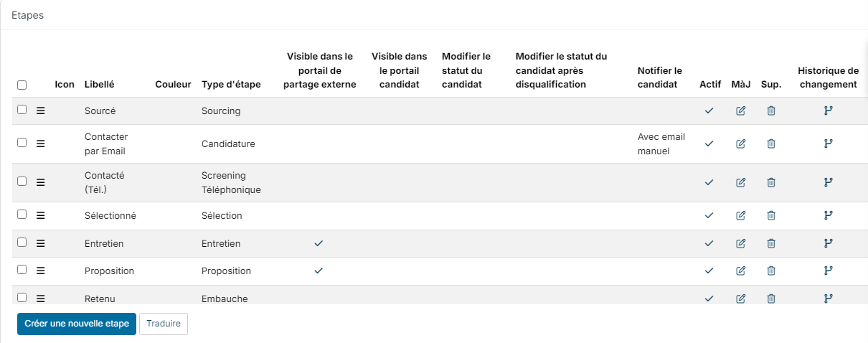868x343 pixels.
Task: Click trash icon for Retenu stage
Action: [771, 299]
